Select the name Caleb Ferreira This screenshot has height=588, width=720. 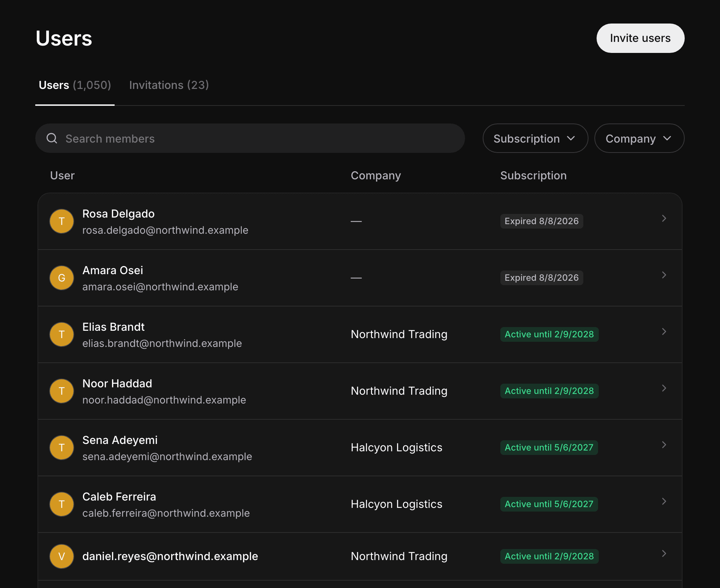coord(119,497)
